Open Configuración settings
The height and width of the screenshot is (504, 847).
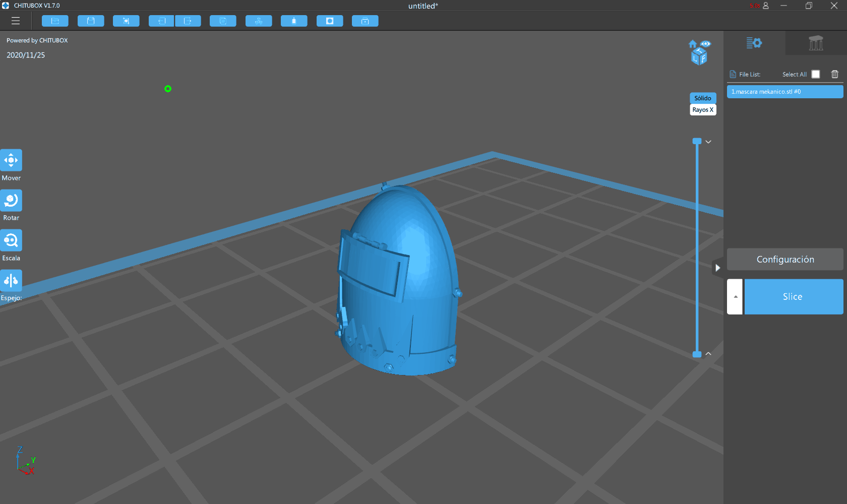(785, 260)
